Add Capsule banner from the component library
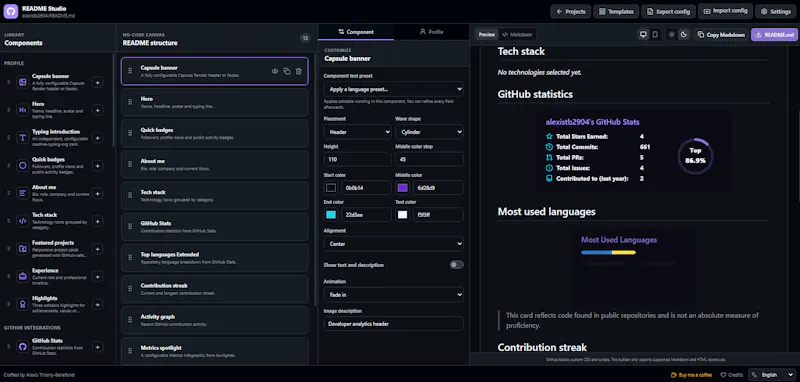 pyautogui.click(x=97, y=82)
